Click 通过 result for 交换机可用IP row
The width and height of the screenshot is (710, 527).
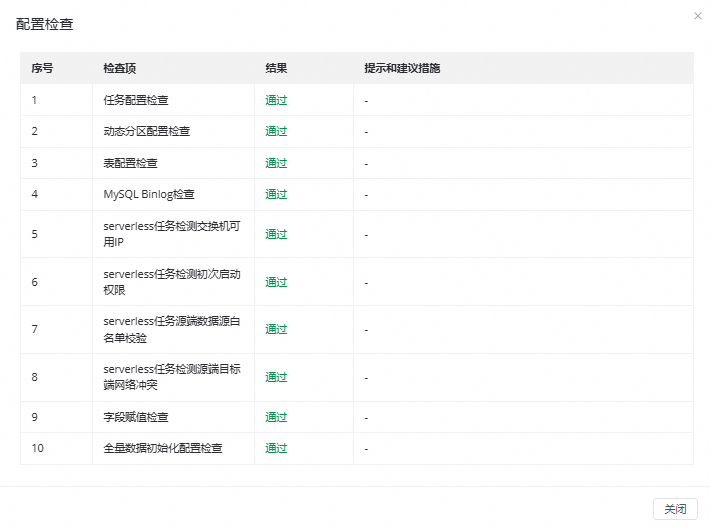coord(276,234)
